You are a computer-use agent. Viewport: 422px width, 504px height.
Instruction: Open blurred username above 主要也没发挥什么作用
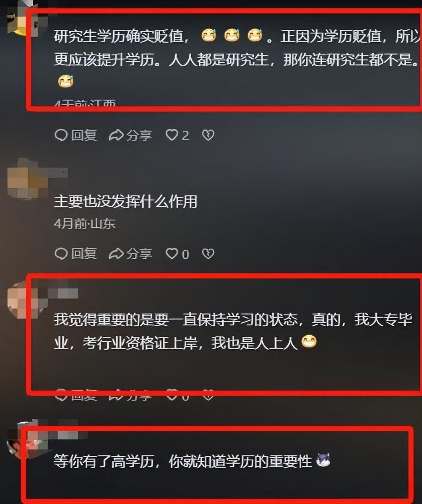tap(52, 172)
